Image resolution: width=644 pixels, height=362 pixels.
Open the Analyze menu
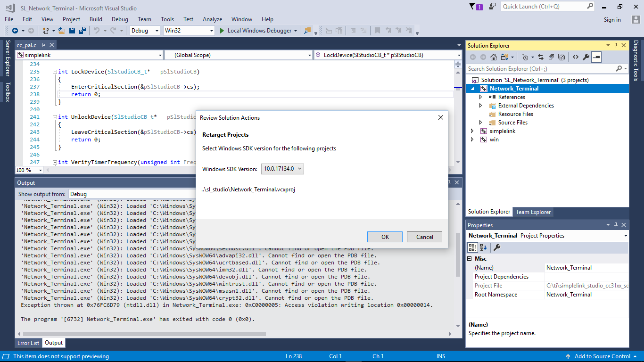click(x=212, y=19)
